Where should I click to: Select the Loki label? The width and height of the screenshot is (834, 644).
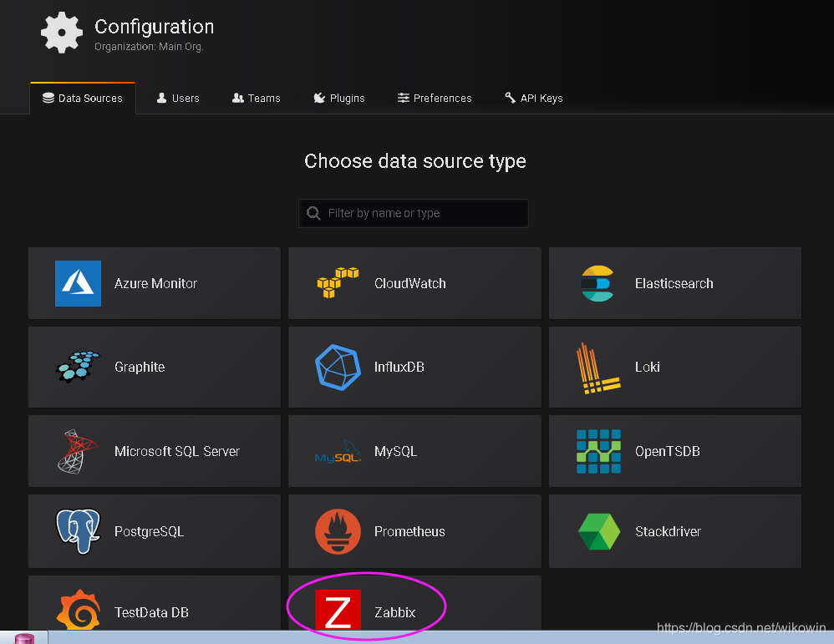(x=648, y=367)
